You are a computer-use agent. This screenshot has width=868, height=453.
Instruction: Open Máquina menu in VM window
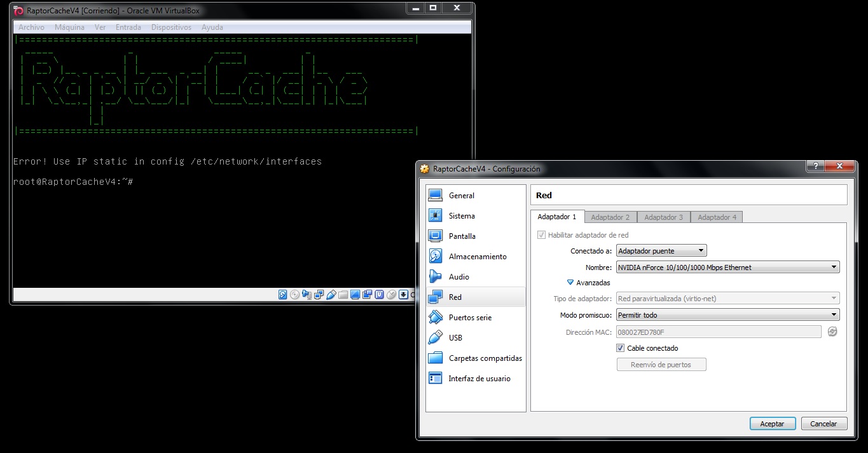click(x=69, y=27)
